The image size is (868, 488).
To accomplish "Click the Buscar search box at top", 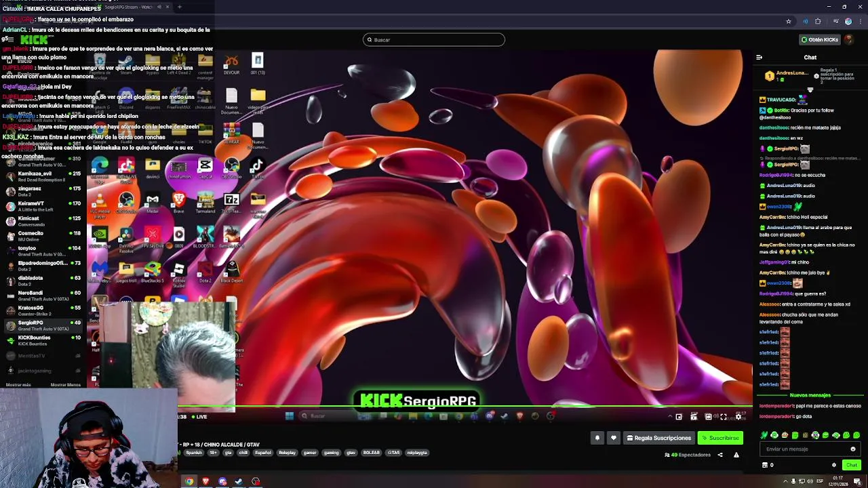I will tap(434, 39).
